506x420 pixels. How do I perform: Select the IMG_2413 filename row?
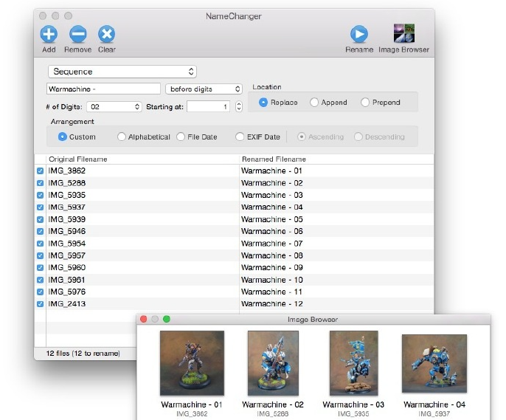[x=67, y=304]
